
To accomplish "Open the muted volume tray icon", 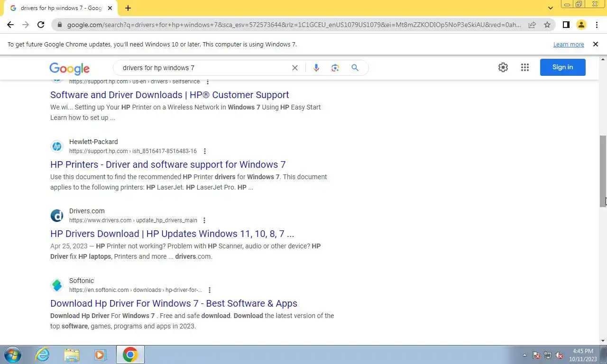I will [x=559, y=355].
